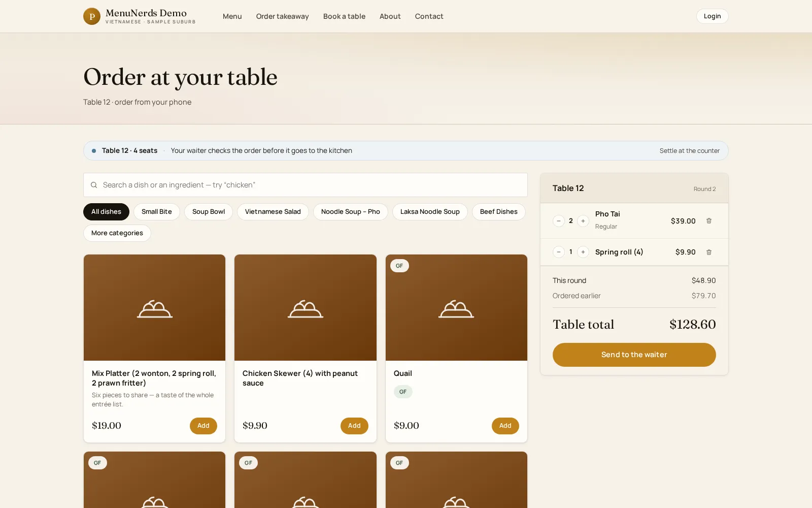Decrease Pho Tai quantity
This screenshot has height=508, width=812.
(x=559, y=221)
